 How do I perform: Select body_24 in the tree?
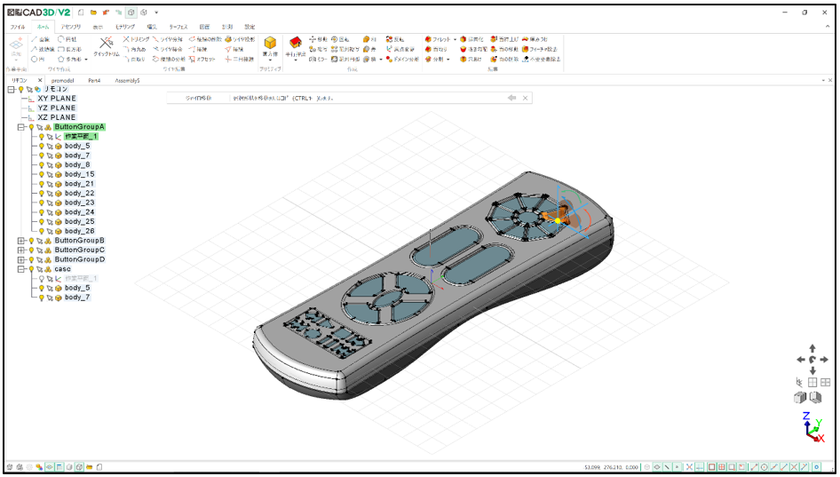79,212
